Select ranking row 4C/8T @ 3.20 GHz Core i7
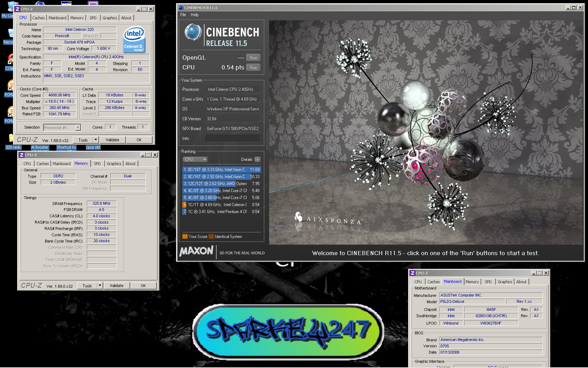 click(222, 191)
